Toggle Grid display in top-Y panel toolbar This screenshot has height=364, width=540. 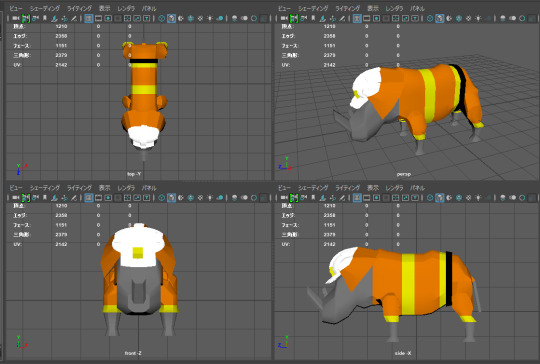pyautogui.click(x=89, y=18)
